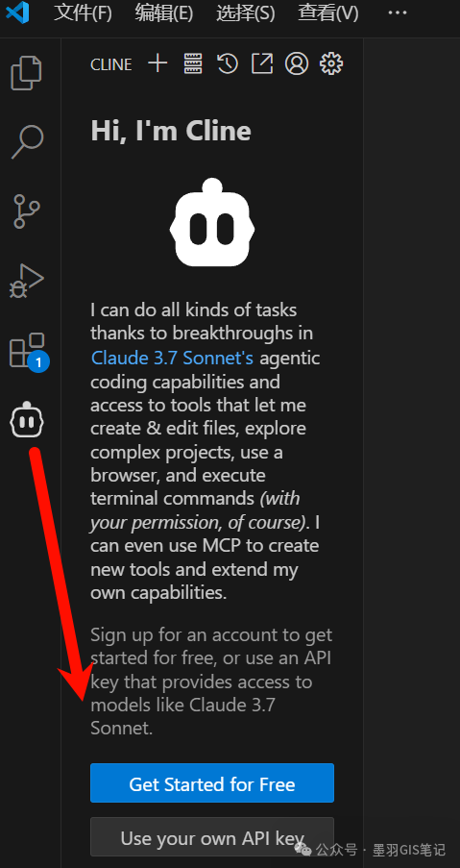Viewport: 460px width, 868px height.
Task: Pop Cline out into editor tab
Action: (x=262, y=63)
